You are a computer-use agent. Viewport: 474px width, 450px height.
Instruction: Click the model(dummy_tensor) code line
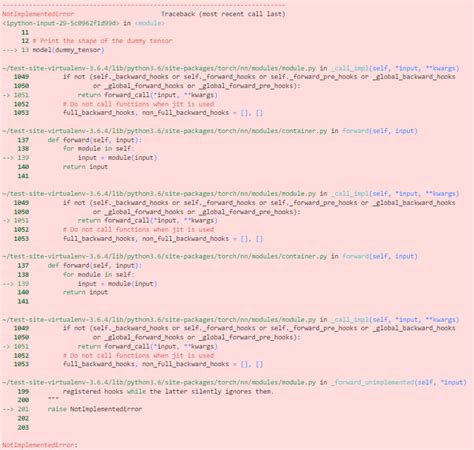(x=68, y=50)
